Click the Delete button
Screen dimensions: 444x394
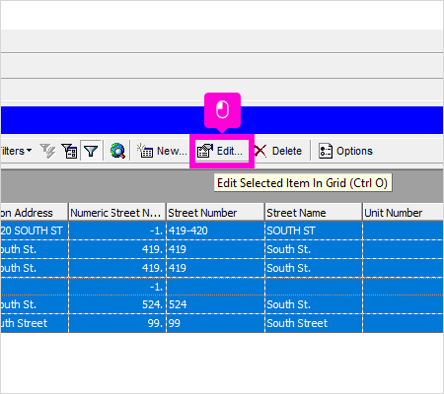(278, 151)
